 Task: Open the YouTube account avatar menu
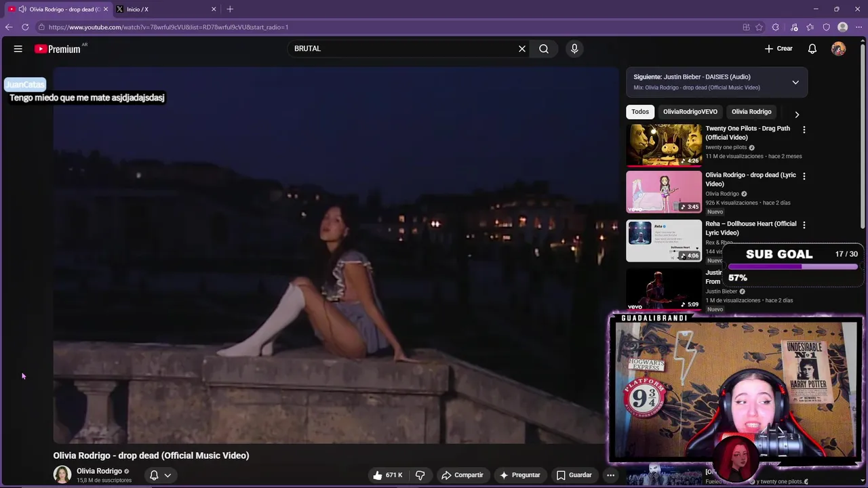[839, 49]
